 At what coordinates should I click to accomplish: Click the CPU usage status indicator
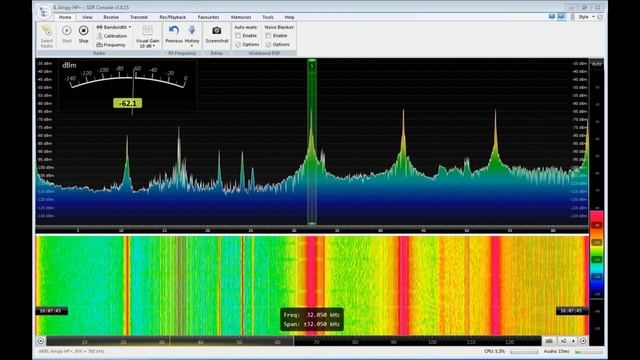point(511,351)
